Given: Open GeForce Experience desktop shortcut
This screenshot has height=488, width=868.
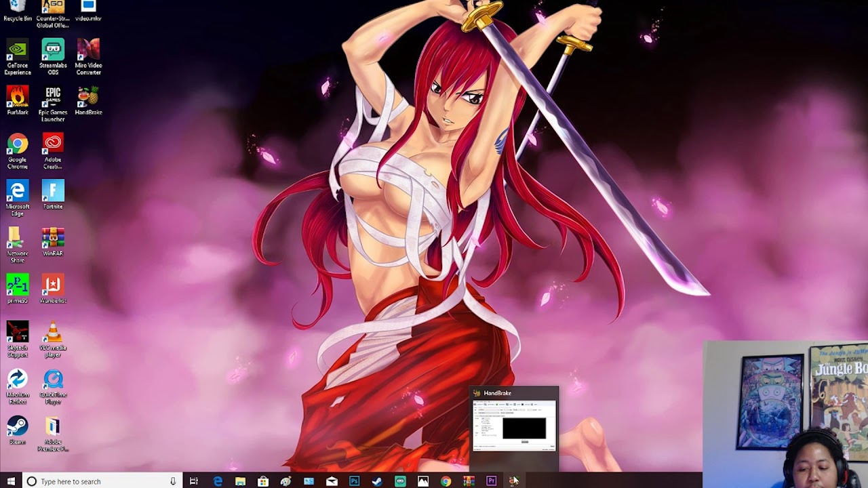Looking at the screenshot, I should pos(18,57).
